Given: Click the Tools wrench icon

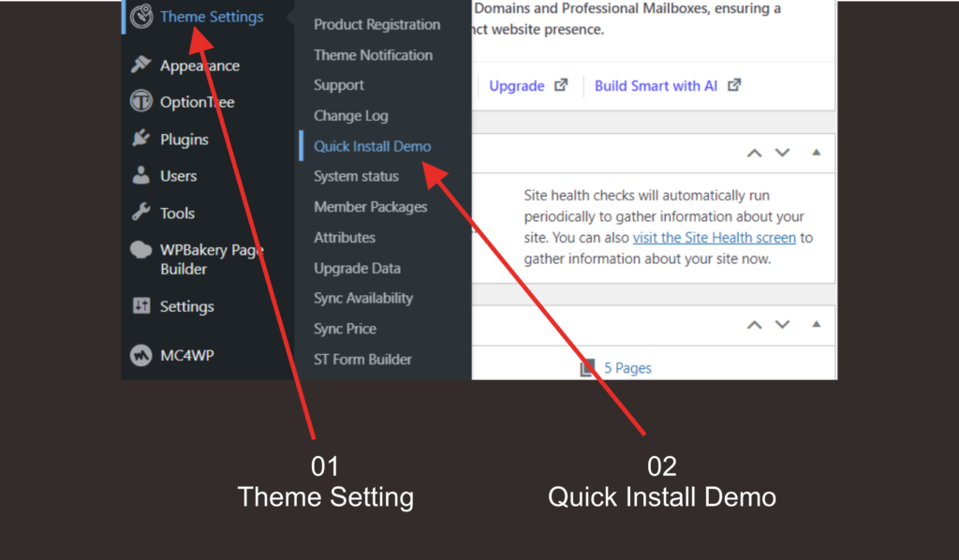Looking at the screenshot, I should (x=142, y=213).
